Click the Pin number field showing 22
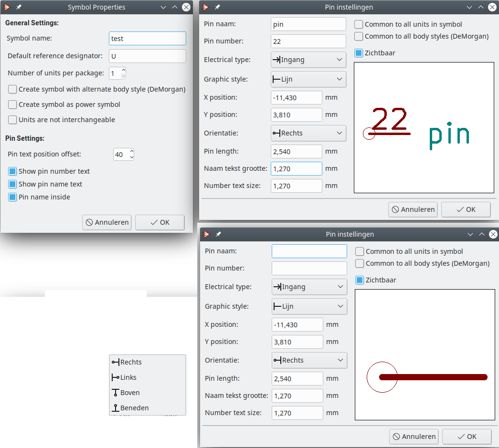499x448 pixels. (308, 42)
